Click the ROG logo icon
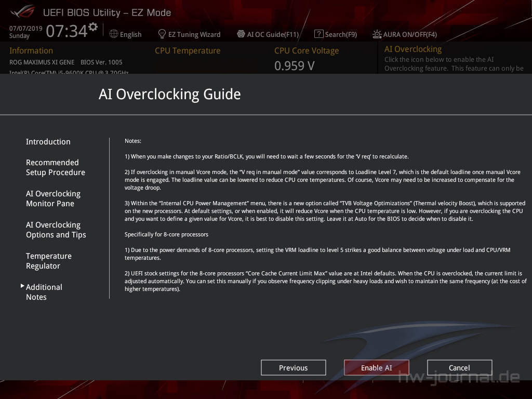 (x=23, y=12)
